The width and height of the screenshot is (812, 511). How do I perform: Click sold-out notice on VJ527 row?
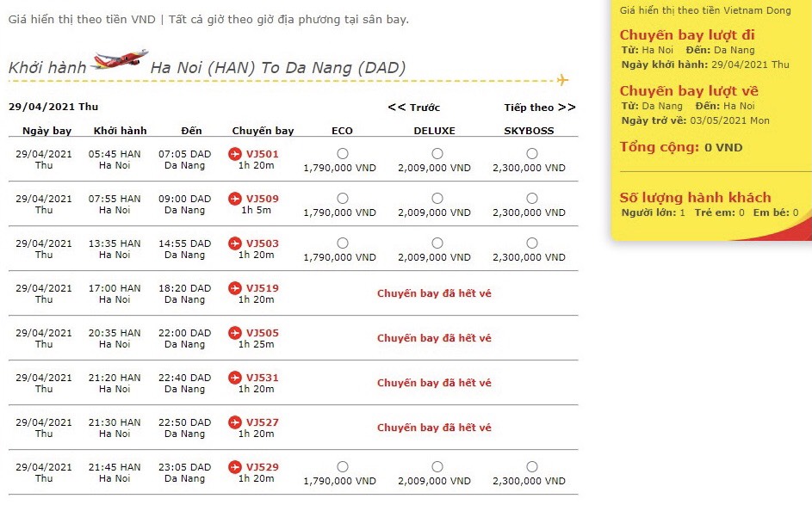pyautogui.click(x=434, y=428)
